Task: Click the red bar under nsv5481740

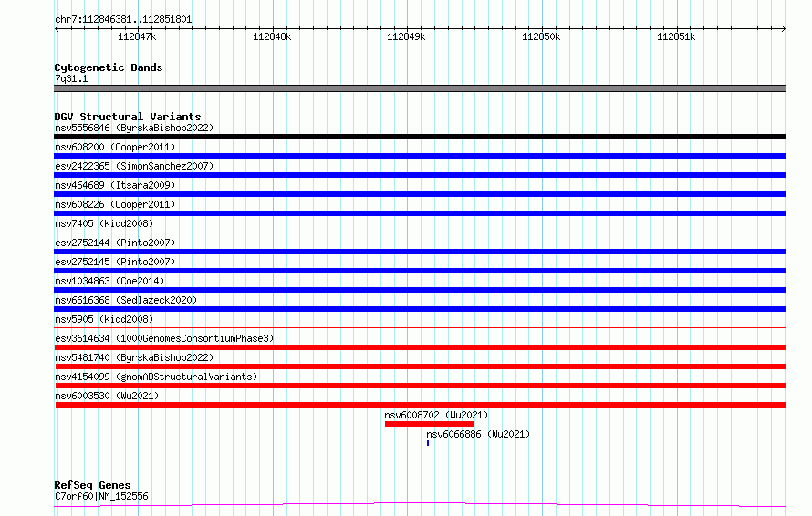Action: point(421,366)
